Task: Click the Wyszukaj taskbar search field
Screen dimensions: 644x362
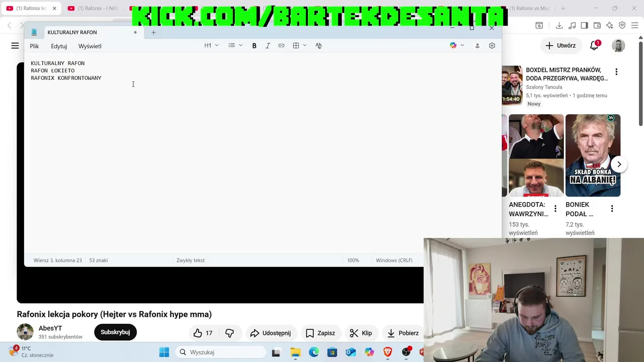Action: 220,352
